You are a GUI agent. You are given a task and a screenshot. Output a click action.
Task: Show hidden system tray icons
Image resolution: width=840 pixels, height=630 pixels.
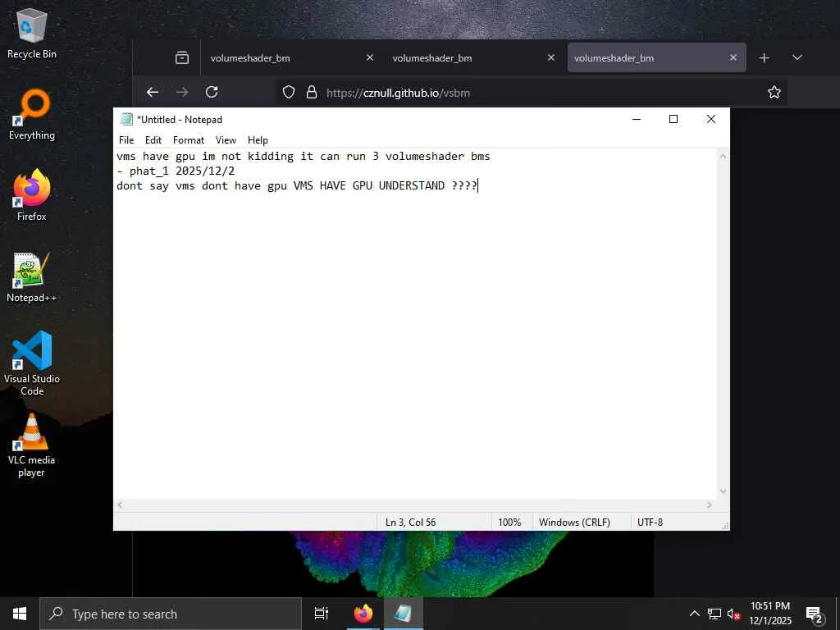694,614
